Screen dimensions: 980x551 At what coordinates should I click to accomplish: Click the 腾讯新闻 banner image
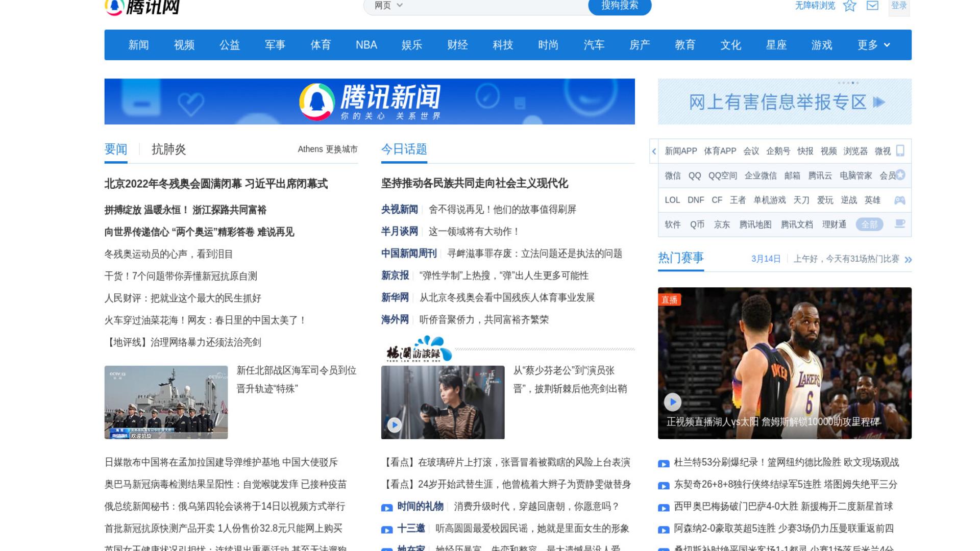click(x=370, y=102)
